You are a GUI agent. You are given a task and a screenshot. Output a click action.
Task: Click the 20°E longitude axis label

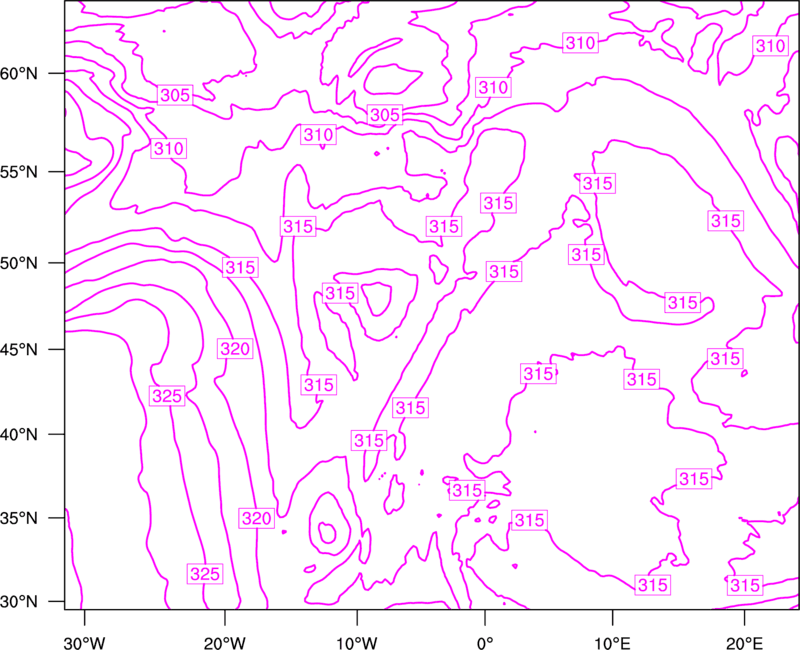pyautogui.click(x=744, y=643)
